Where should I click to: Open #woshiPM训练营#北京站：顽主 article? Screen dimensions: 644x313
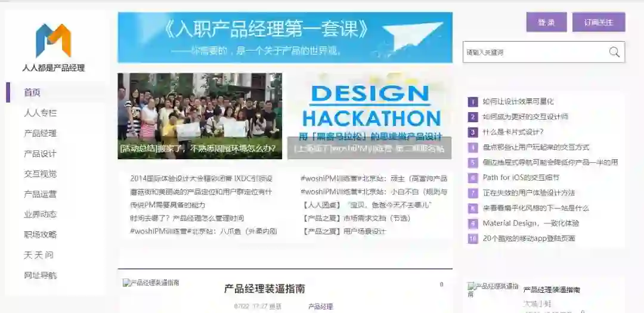coord(374,179)
